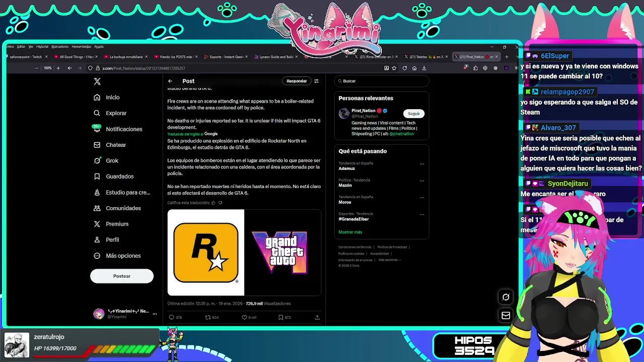Open Pirat_Nation profile avatar
644x362 pixels.
click(x=344, y=113)
